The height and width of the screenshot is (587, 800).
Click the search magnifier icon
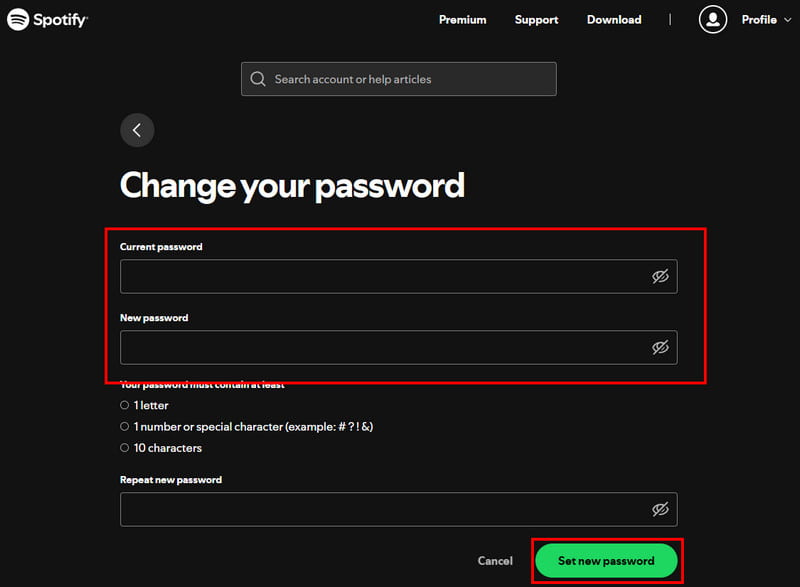(258, 79)
